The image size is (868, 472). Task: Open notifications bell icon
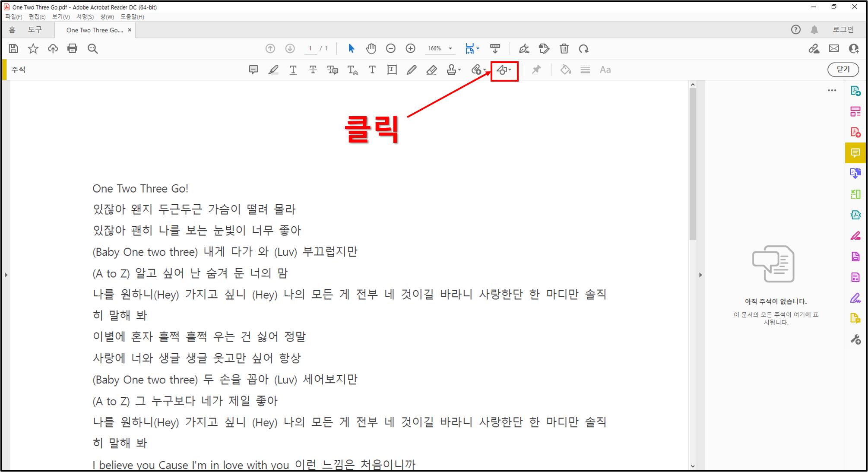coord(814,29)
